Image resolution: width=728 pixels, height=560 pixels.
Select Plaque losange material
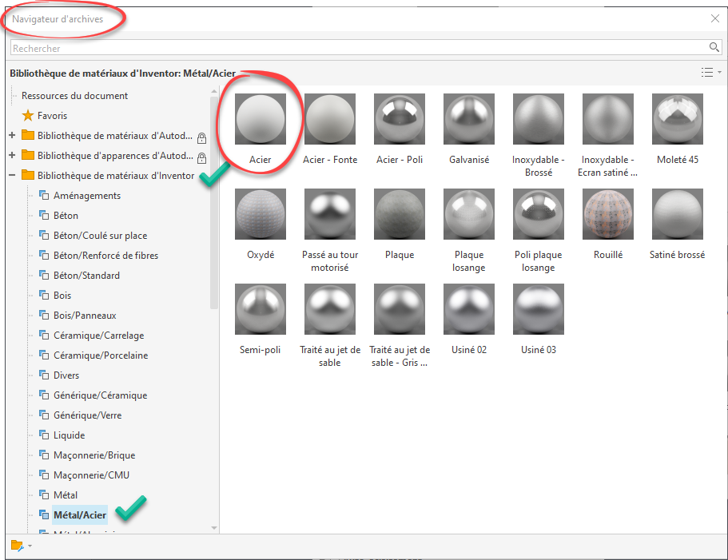[469, 214]
